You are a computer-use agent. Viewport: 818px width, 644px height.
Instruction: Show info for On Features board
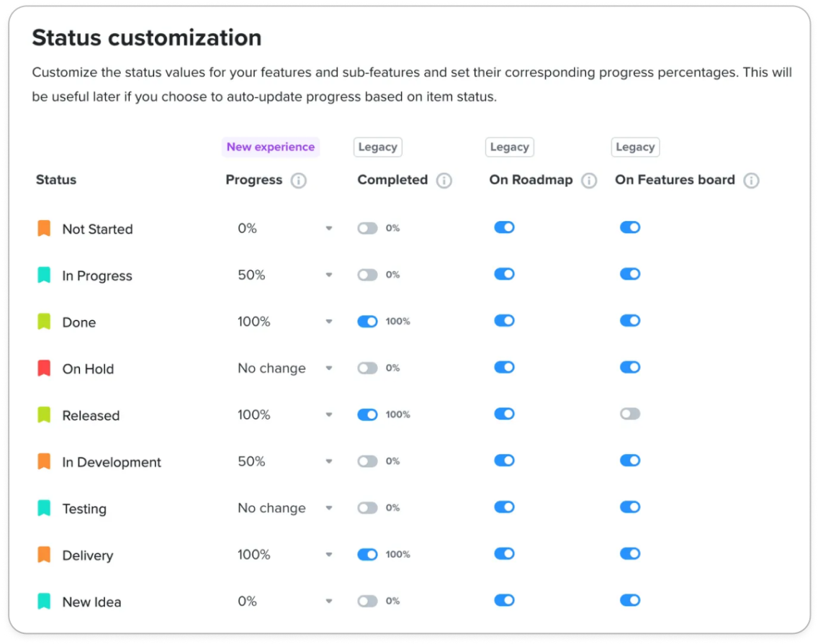[x=751, y=181]
